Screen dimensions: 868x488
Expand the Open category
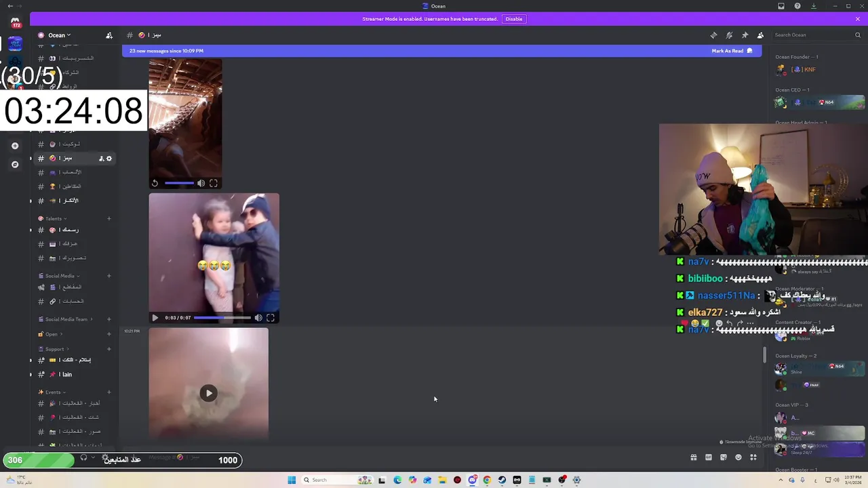(52, 334)
